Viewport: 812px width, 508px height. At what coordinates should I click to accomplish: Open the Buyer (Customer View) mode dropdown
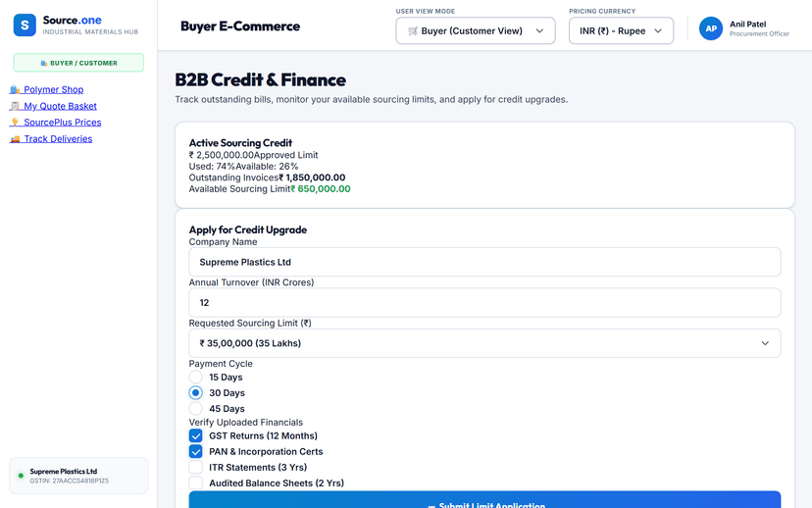[476, 30]
